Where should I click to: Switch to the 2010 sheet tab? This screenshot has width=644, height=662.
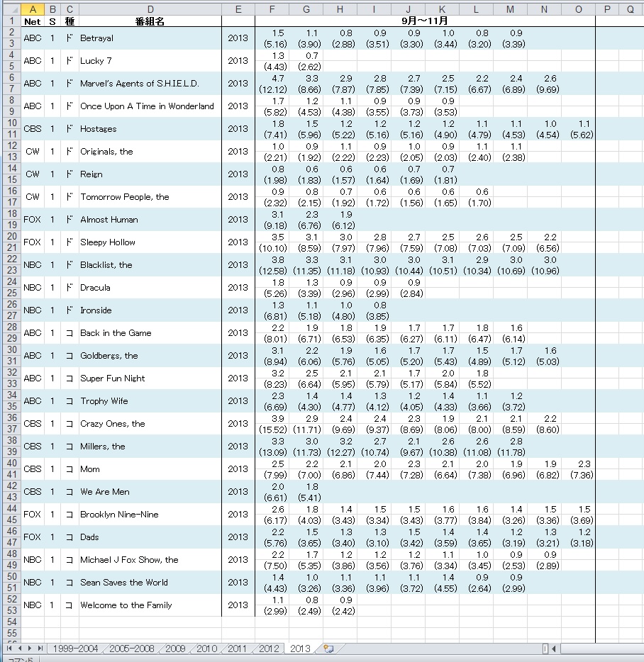click(x=206, y=649)
